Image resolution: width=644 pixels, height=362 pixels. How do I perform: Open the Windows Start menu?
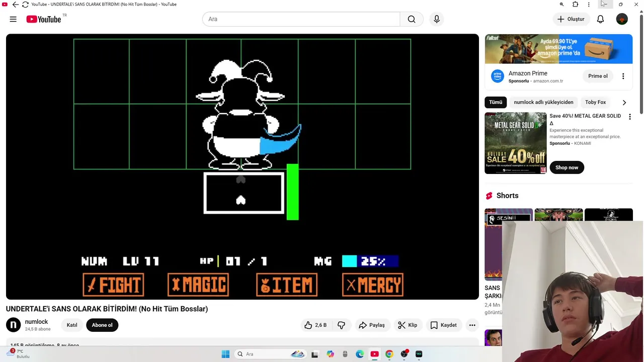(225, 354)
